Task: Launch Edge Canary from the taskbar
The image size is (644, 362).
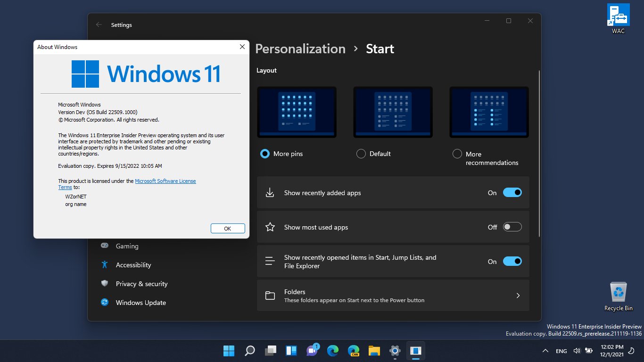Action: (353, 351)
